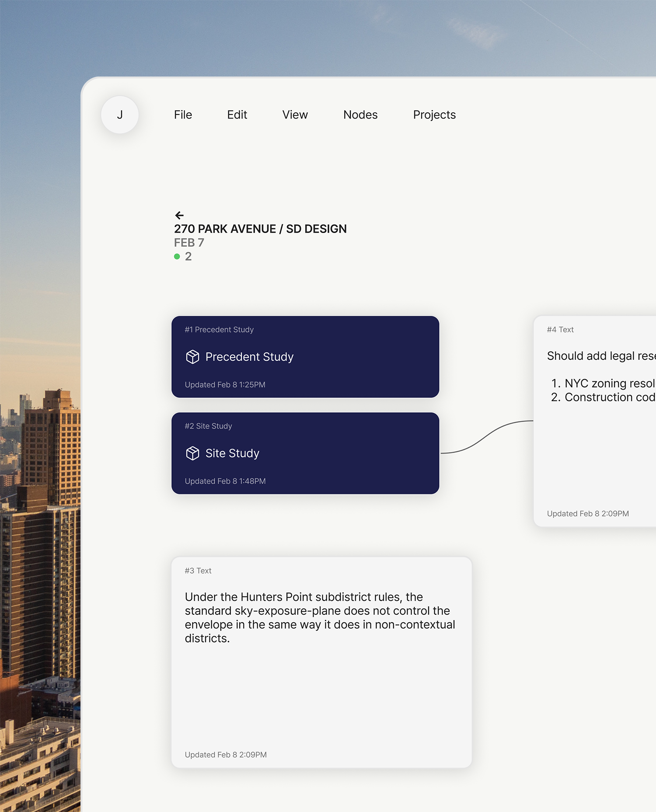Click the #3 Text node label
The height and width of the screenshot is (812, 656).
click(x=198, y=571)
